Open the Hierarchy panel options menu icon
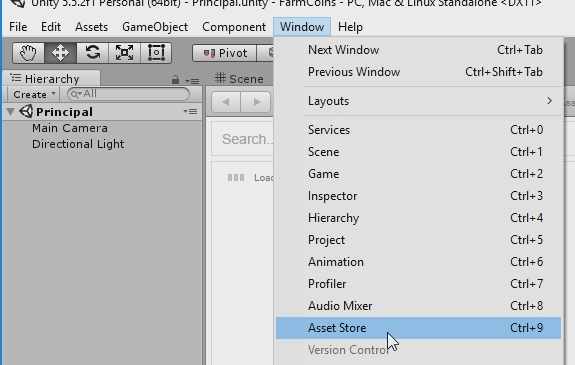This screenshot has height=365, width=575. pyautogui.click(x=192, y=81)
